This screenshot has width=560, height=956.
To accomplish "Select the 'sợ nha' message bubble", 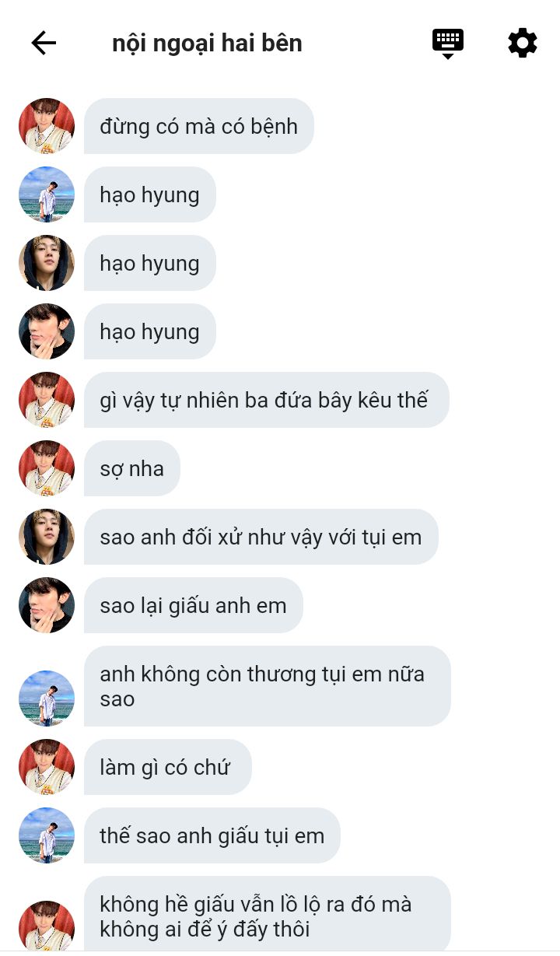I will point(132,468).
